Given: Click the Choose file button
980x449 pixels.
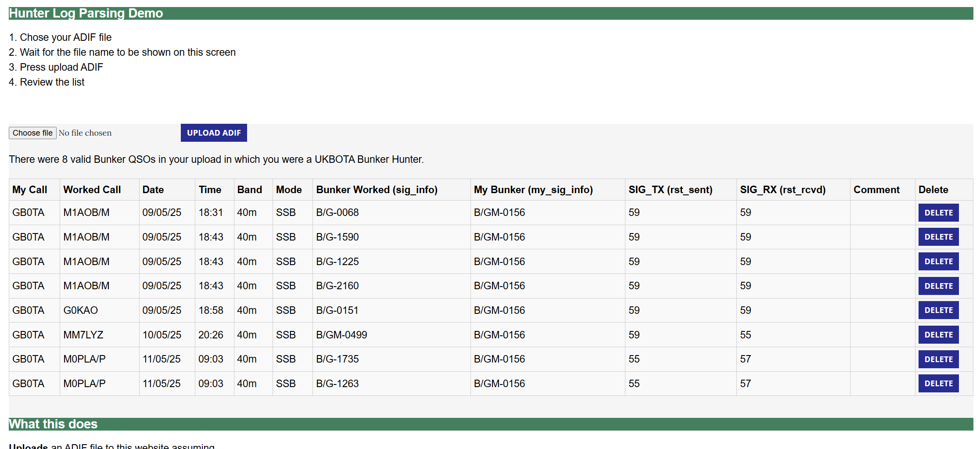Looking at the screenshot, I should coord(32,133).
